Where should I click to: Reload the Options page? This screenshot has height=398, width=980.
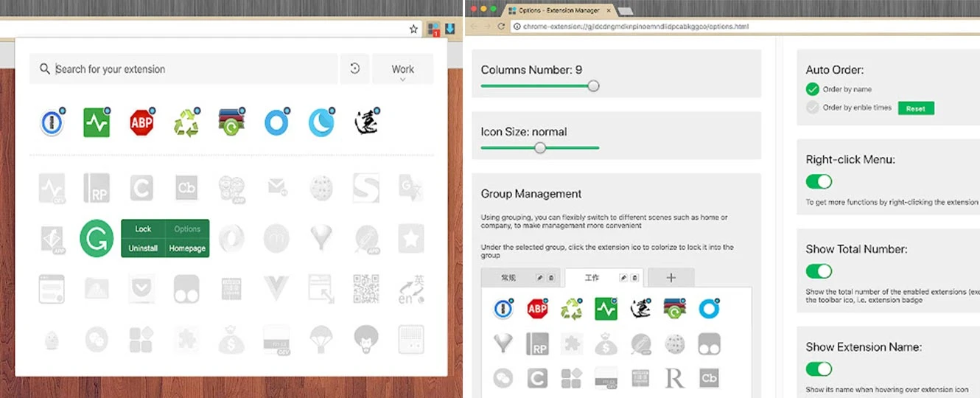pos(502,27)
